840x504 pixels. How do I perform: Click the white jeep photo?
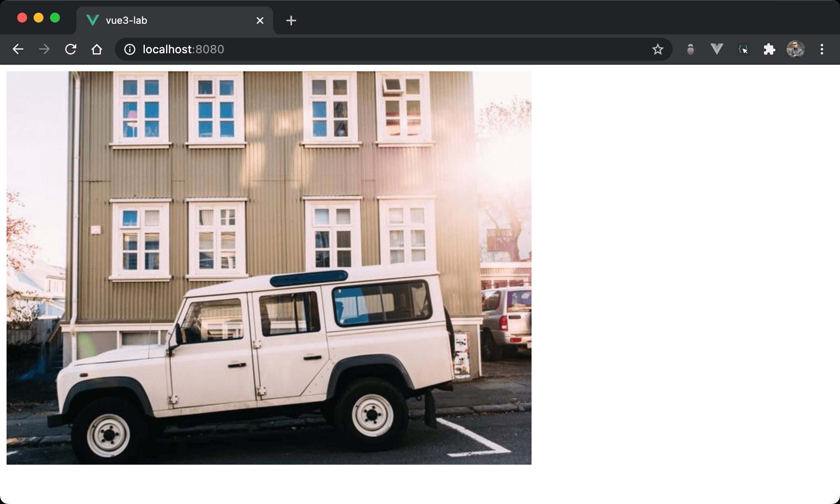click(x=269, y=268)
